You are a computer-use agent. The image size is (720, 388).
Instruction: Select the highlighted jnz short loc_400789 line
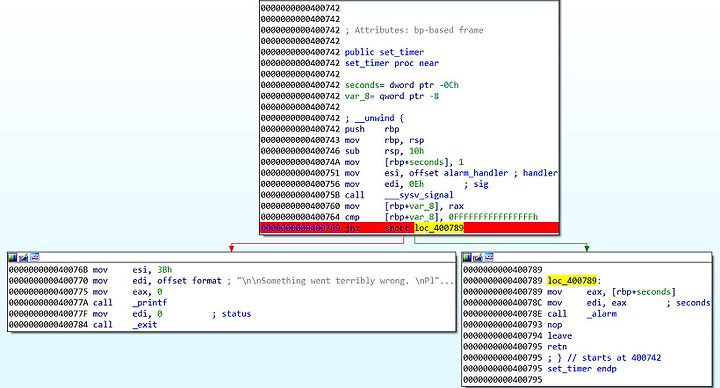pos(409,228)
